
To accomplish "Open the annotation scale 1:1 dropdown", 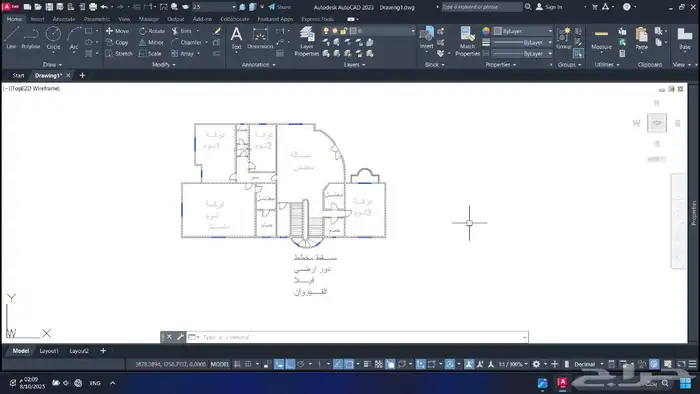I will coord(513,364).
